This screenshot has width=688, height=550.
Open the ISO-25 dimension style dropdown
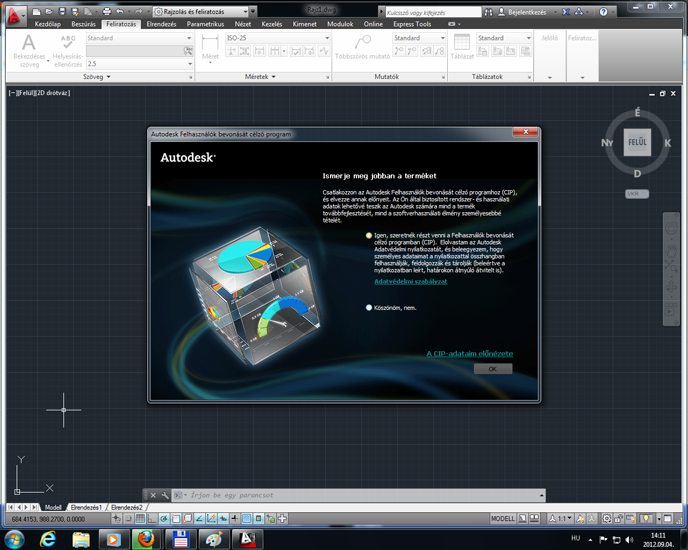[277, 38]
